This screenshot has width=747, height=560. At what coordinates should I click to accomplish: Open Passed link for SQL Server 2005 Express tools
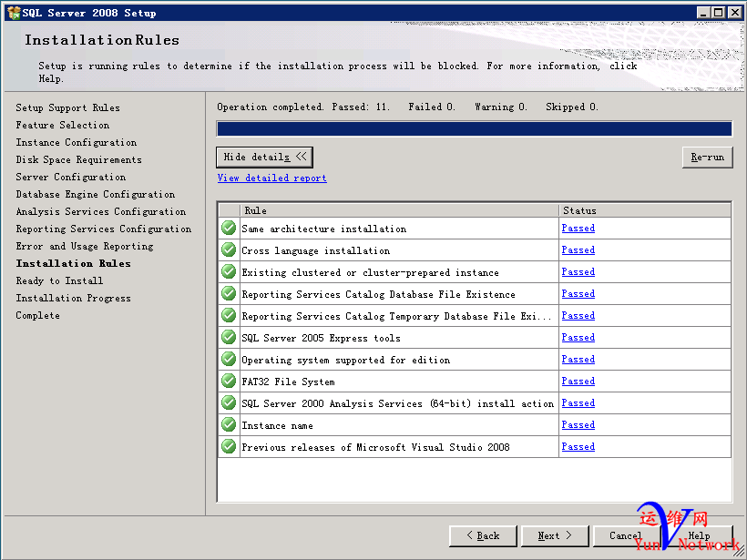(x=578, y=338)
